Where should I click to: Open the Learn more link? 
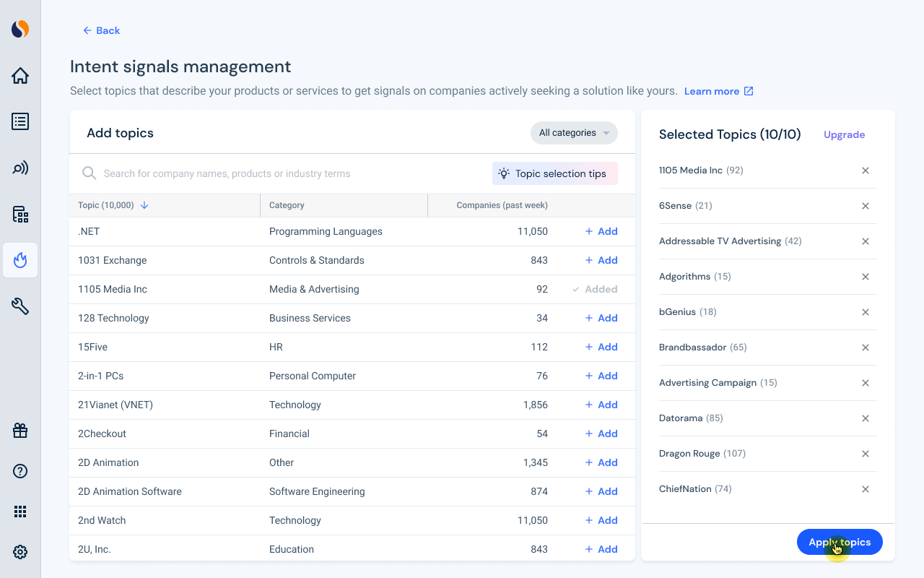719,91
